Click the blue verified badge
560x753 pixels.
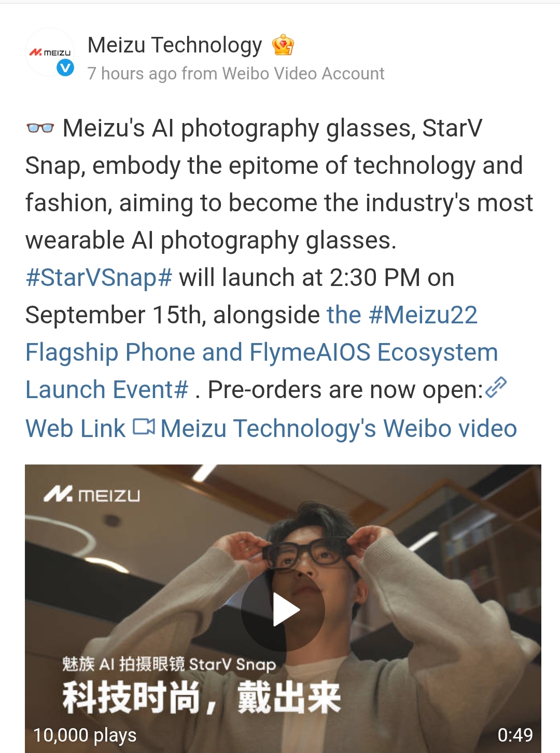65,67
